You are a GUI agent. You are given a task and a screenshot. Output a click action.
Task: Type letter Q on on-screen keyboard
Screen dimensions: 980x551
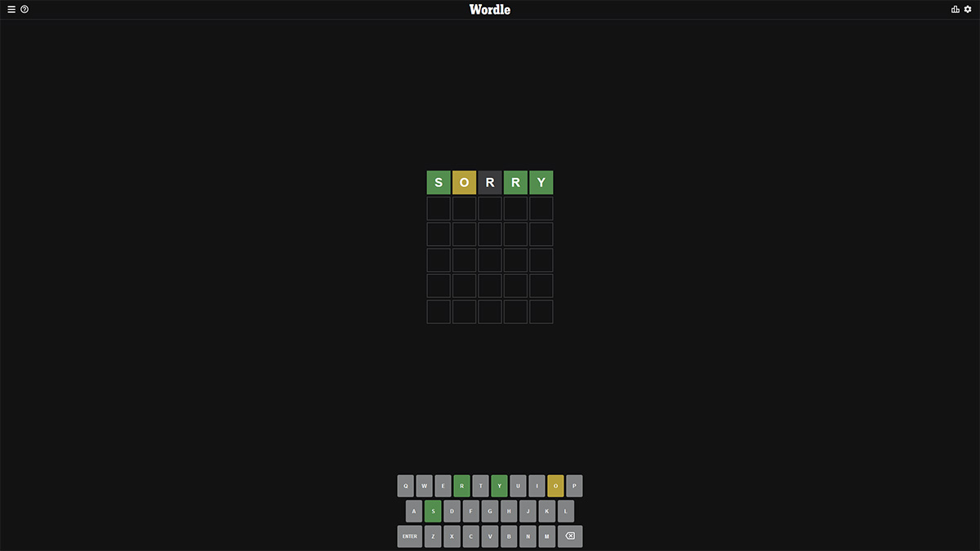click(x=405, y=486)
